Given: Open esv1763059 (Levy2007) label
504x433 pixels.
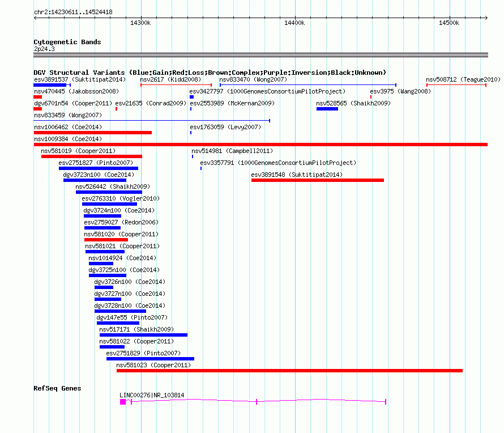Looking at the screenshot, I should (x=225, y=127).
